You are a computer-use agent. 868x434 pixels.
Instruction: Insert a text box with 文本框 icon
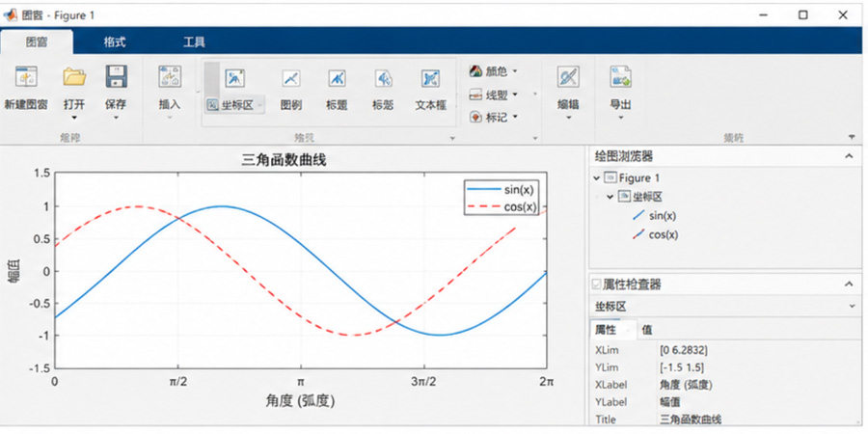pos(430,79)
